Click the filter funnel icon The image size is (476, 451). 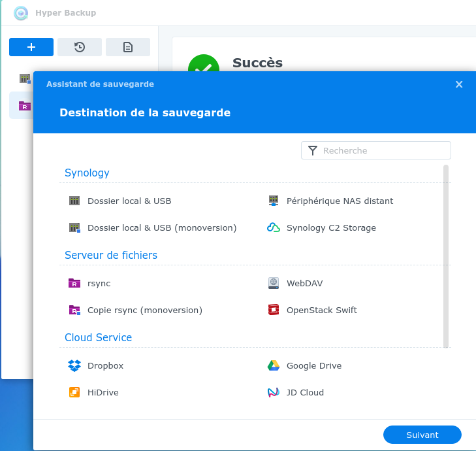[x=313, y=150]
